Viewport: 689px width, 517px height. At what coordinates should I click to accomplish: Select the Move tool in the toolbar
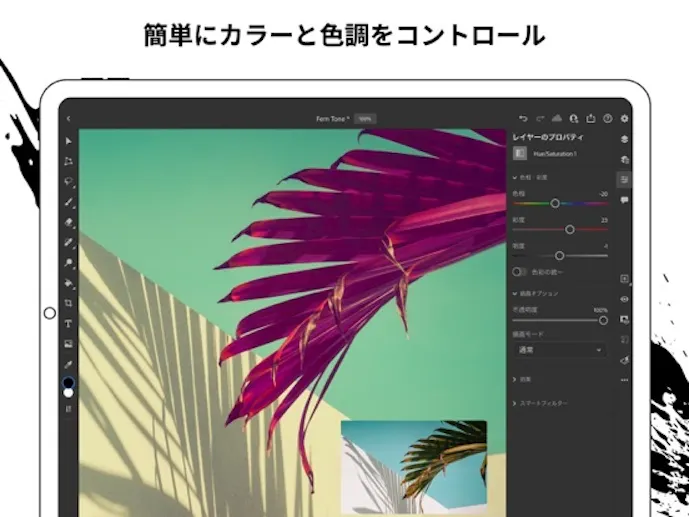[x=69, y=141]
